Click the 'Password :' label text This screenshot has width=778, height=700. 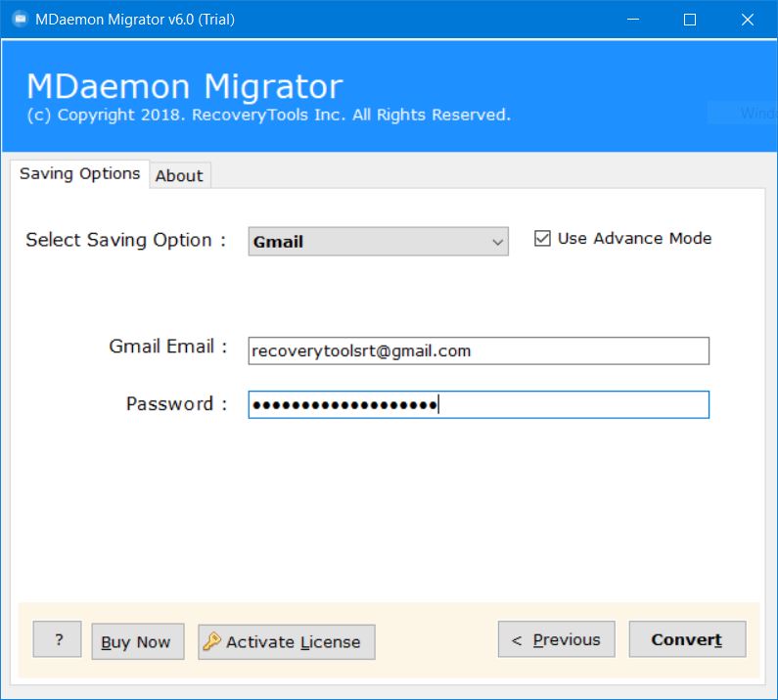(x=176, y=403)
